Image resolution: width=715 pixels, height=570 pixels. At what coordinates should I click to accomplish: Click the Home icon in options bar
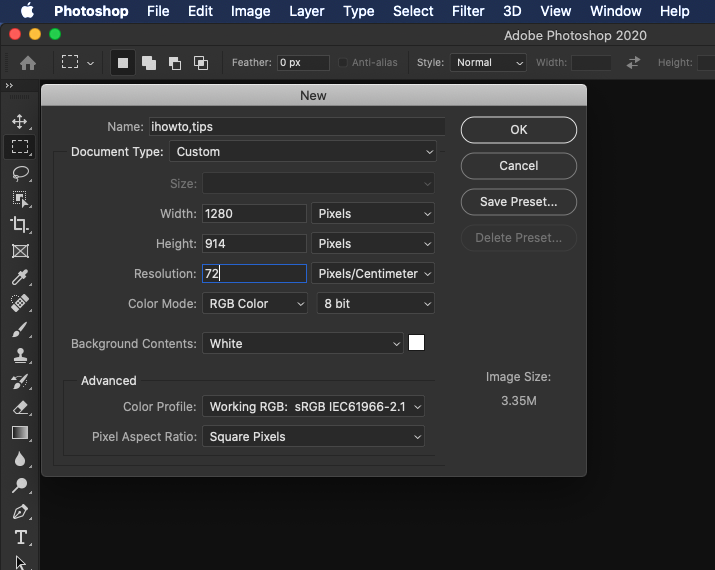(x=28, y=62)
